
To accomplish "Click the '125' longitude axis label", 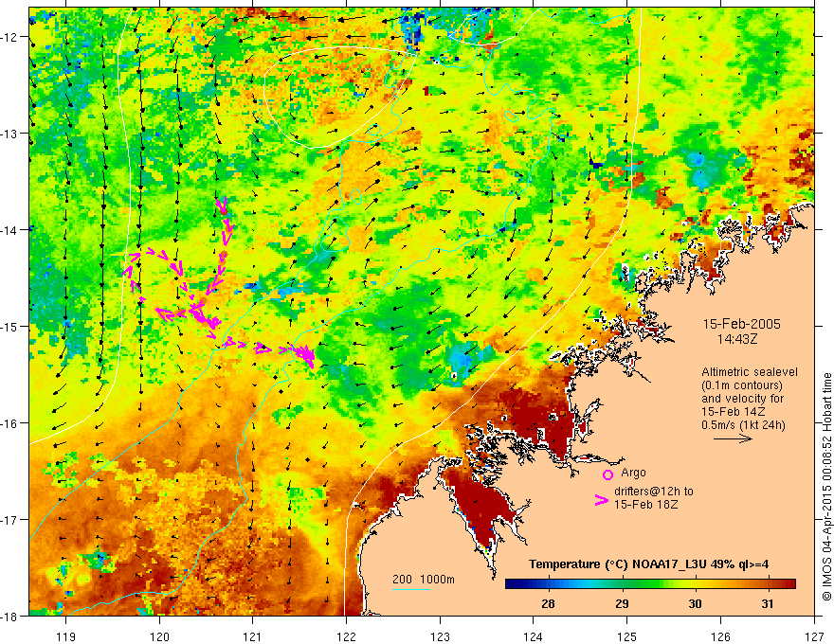I will click(627, 636).
